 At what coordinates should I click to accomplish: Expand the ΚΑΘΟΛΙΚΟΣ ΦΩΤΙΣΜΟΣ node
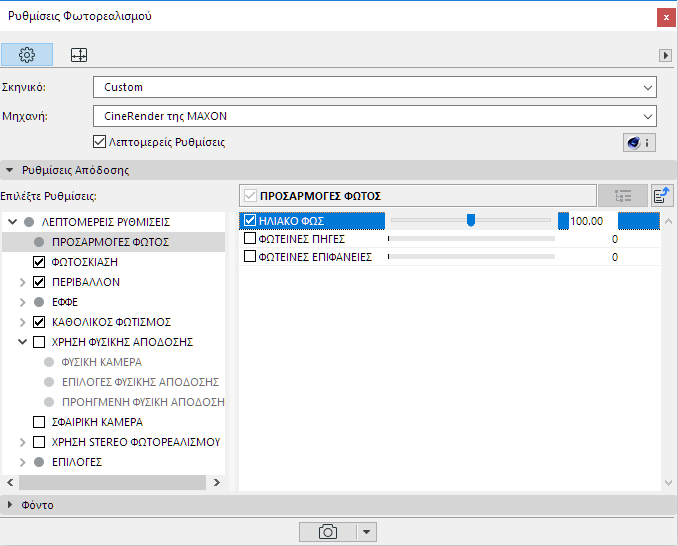22,322
